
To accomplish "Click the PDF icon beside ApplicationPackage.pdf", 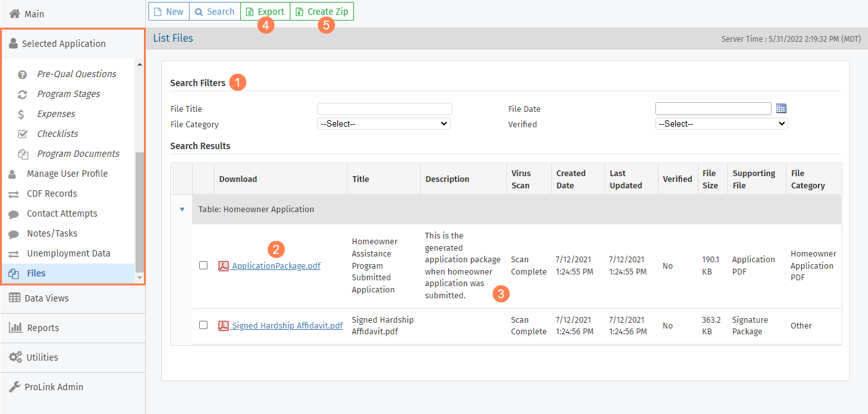I will coord(224,266).
